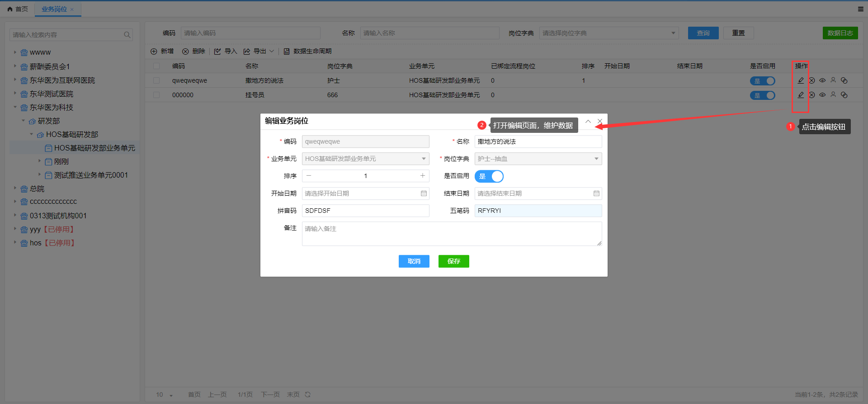Go to 下一页 next page link
The image size is (868, 404).
tap(270, 395)
